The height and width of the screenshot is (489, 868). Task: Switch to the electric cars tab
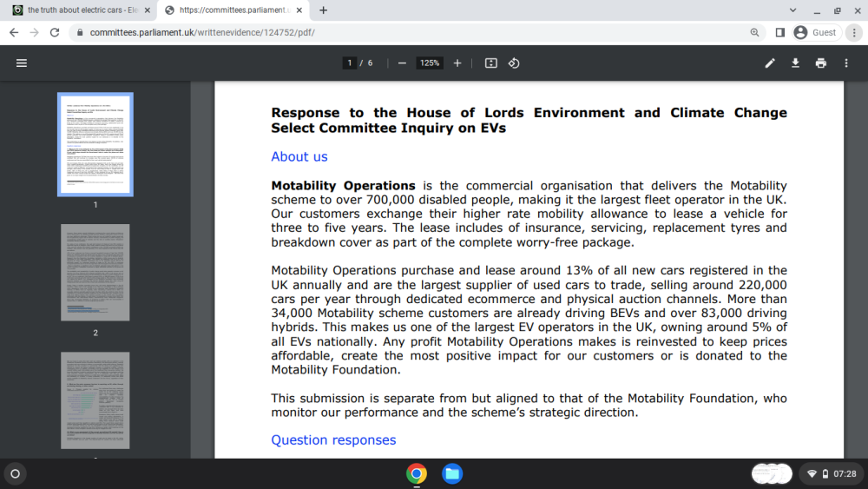pos(82,10)
